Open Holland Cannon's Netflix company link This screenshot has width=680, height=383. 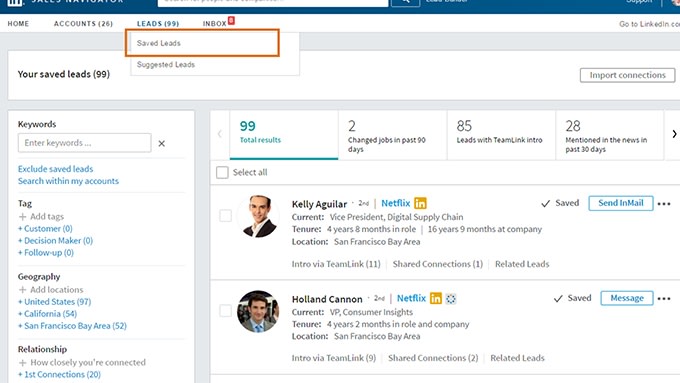(411, 298)
